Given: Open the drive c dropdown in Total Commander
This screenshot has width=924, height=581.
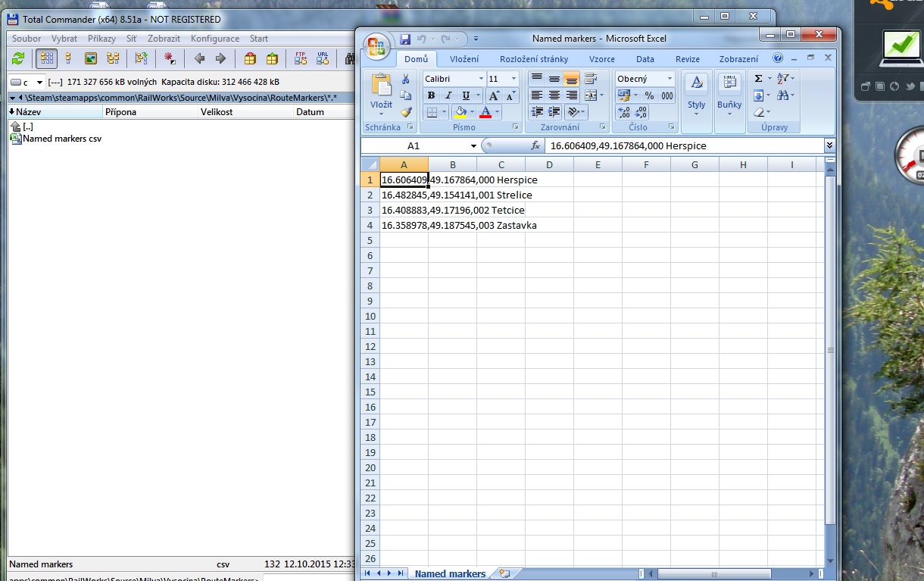Looking at the screenshot, I should coord(40,83).
